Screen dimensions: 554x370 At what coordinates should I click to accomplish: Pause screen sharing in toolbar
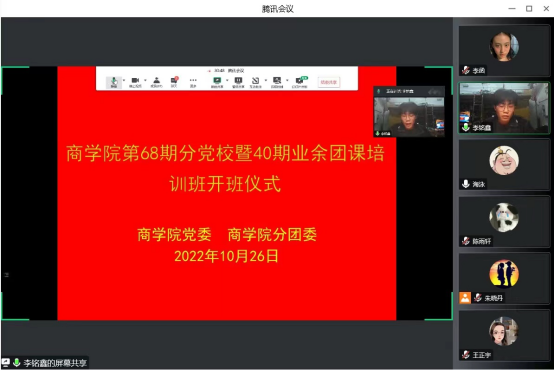[x=238, y=82]
